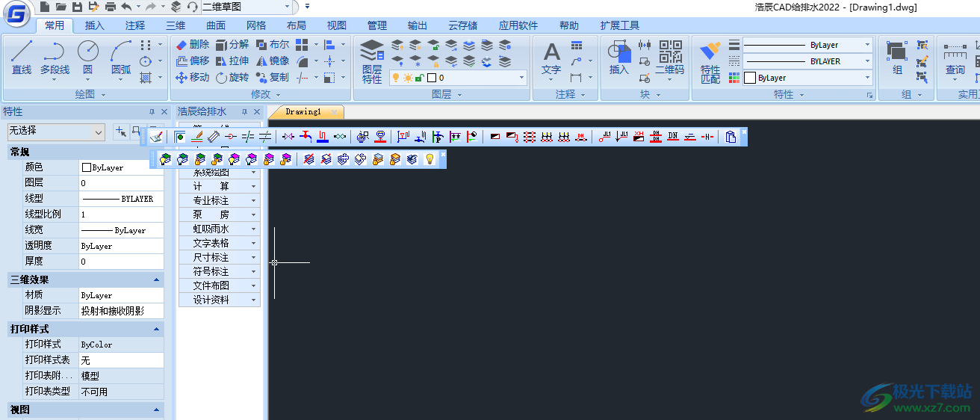Switch to the 视图 ribbon tab
The height and width of the screenshot is (420, 980).
337,25
